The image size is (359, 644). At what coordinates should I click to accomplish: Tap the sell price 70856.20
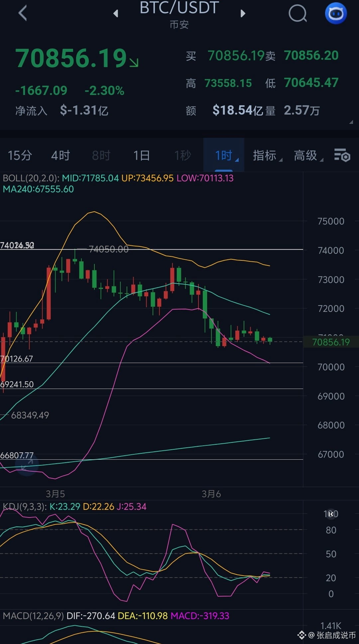pyautogui.click(x=311, y=55)
